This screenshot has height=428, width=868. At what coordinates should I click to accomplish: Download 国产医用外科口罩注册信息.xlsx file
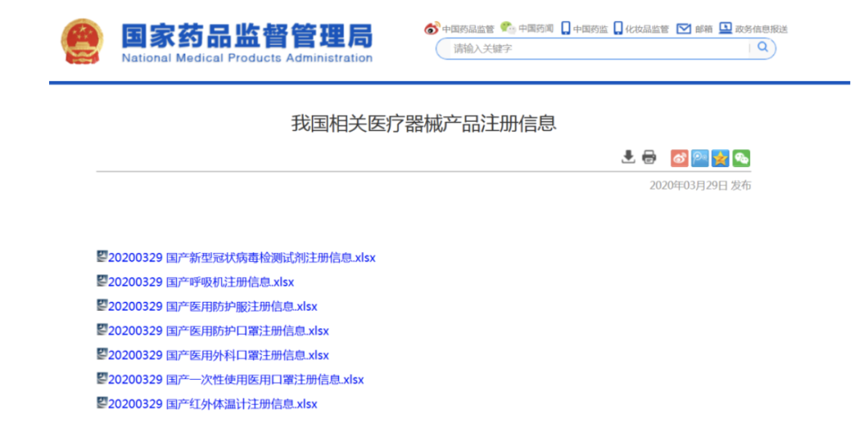coord(218,355)
